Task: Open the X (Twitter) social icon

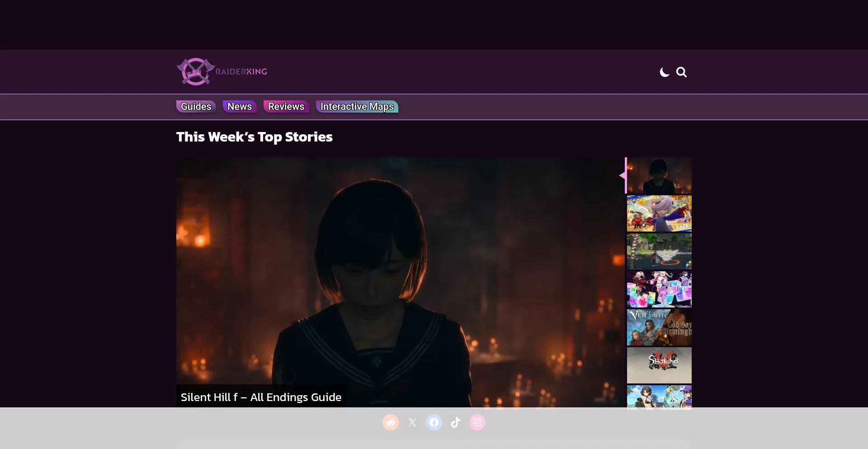Action: 412,422
